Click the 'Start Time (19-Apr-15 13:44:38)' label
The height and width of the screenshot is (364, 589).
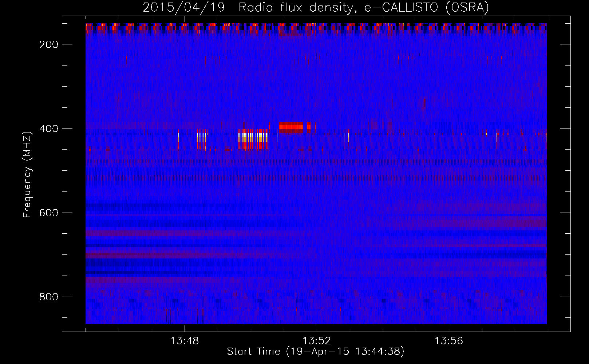(x=316, y=352)
